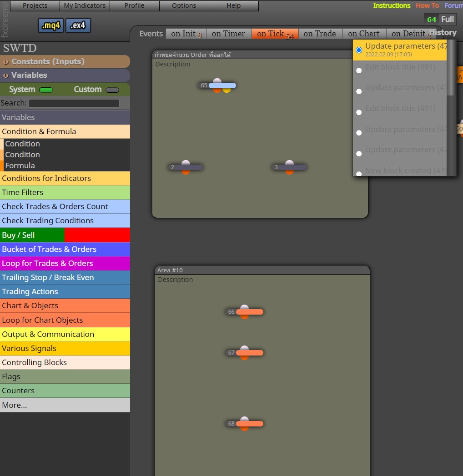The height and width of the screenshot is (476, 463).
Task: Open the Help menu
Action: 234,5
